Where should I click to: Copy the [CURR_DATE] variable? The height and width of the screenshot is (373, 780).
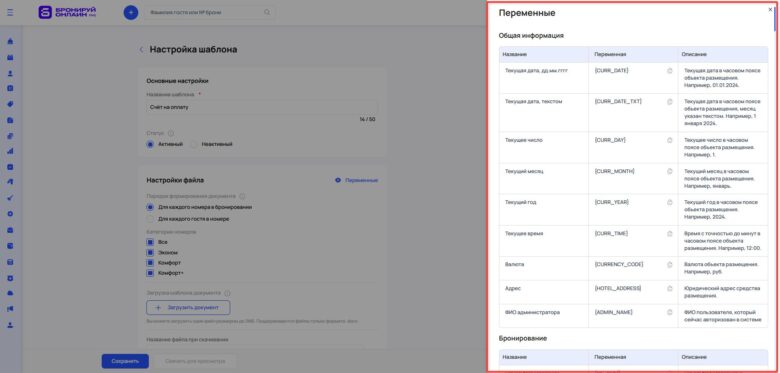coord(670,71)
